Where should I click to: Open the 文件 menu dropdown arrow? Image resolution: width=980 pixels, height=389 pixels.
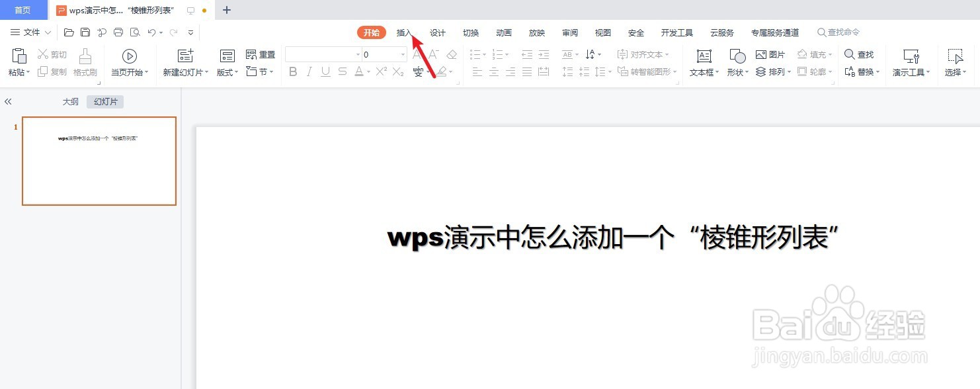[x=48, y=32]
